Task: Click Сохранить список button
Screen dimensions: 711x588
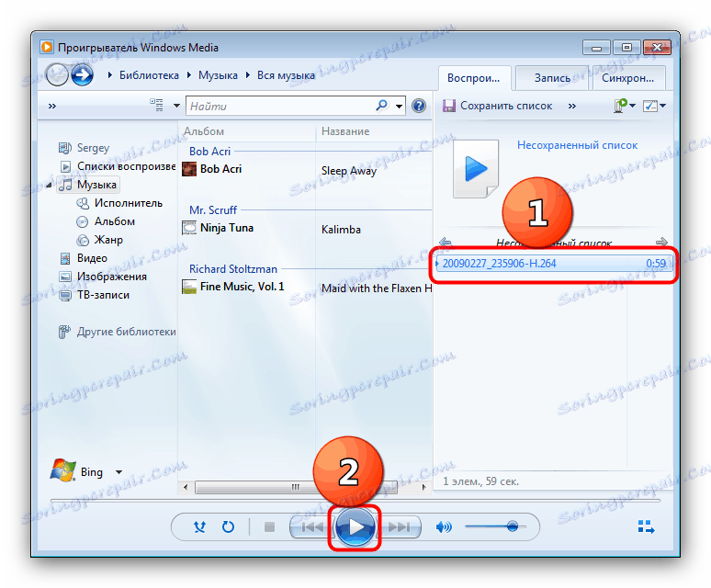Action: (498, 106)
